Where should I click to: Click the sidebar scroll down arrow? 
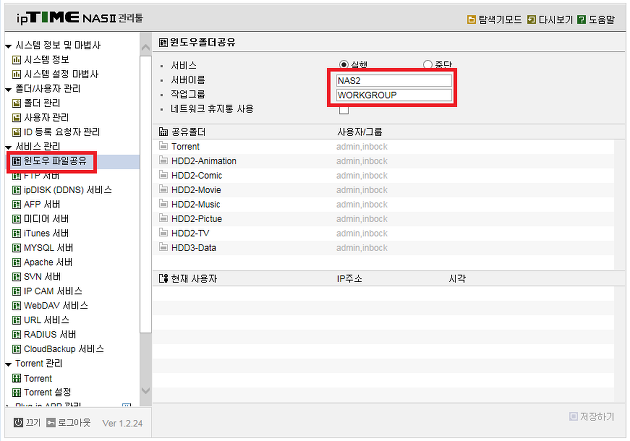pyautogui.click(x=145, y=390)
